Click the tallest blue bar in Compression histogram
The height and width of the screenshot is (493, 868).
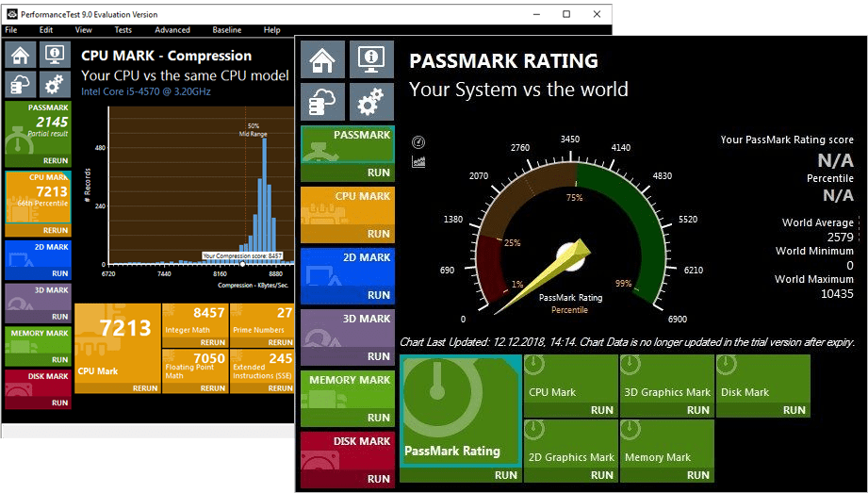click(x=265, y=201)
